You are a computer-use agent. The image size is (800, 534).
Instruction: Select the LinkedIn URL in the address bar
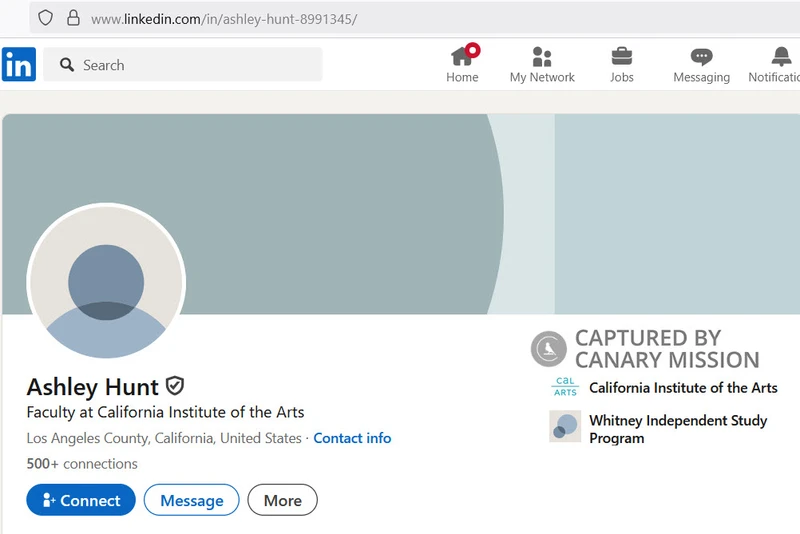[224, 19]
